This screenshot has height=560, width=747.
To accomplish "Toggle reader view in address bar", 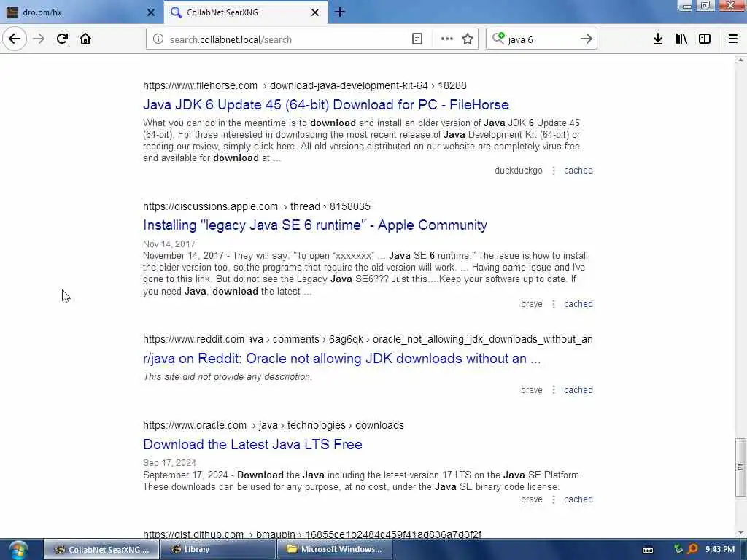I will [x=417, y=39].
